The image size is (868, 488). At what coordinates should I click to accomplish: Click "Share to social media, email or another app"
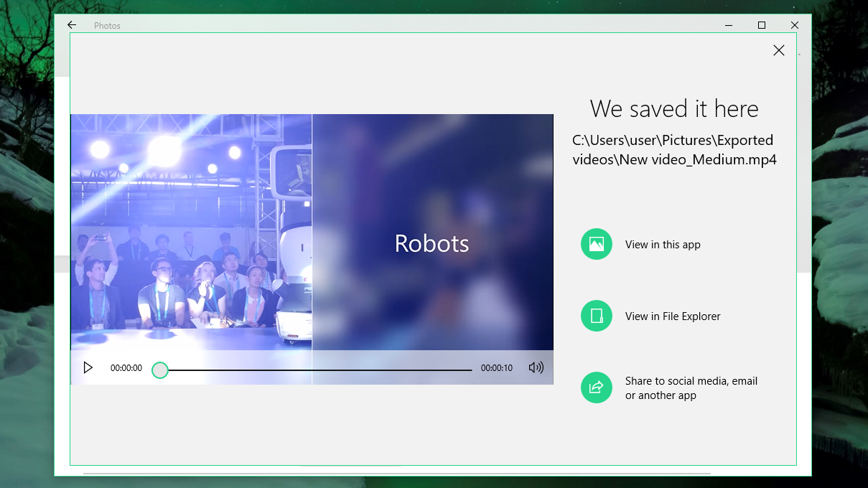(x=691, y=388)
